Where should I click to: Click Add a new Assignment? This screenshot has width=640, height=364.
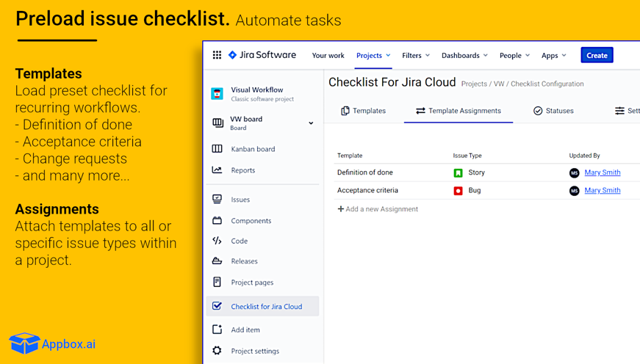point(378,209)
